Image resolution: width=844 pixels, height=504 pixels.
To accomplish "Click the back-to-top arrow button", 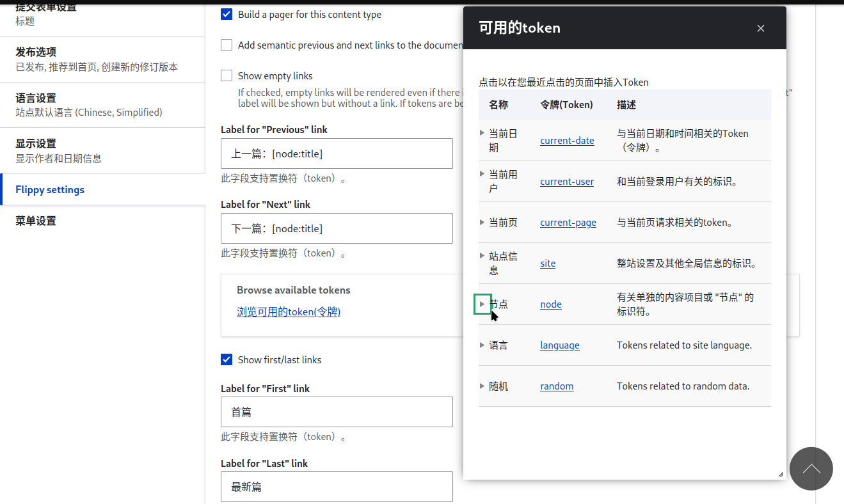I will (x=811, y=469).
